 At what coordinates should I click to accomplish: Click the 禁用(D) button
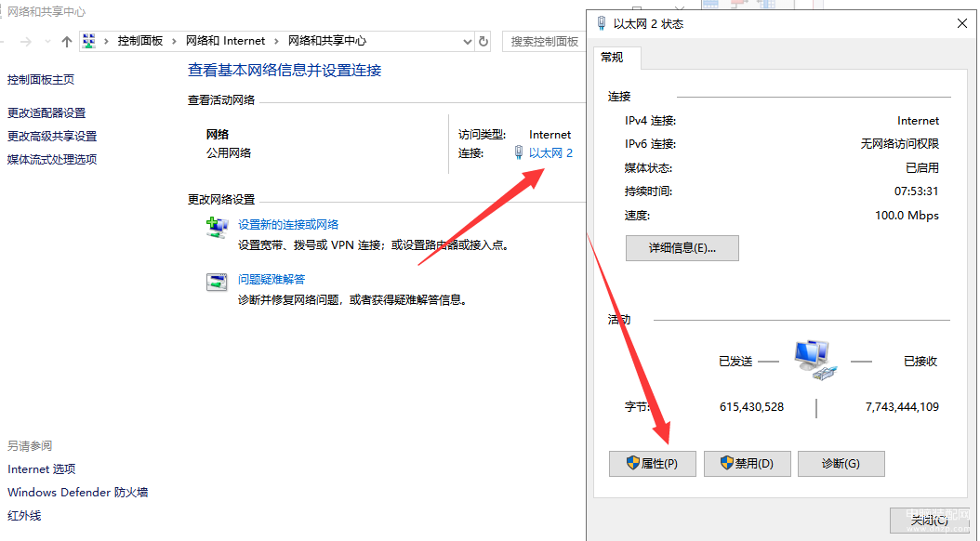click(x=747, y=464)
